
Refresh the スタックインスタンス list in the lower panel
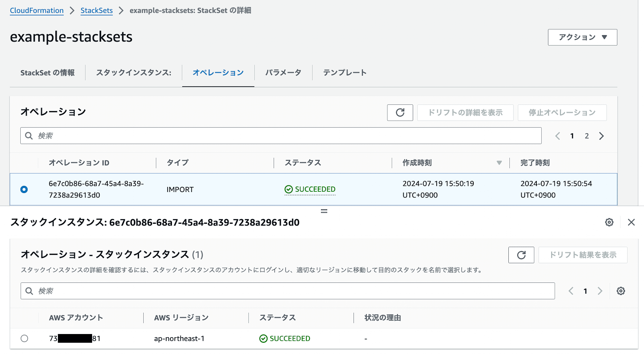pyautogui.click(x=521, y=255)
